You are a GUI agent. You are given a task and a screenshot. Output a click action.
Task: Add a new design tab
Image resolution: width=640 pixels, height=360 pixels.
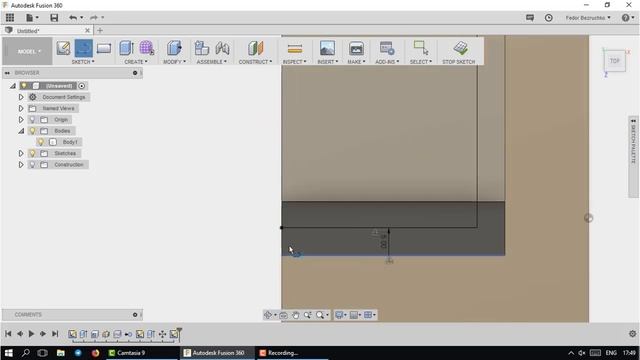point(100,31)
